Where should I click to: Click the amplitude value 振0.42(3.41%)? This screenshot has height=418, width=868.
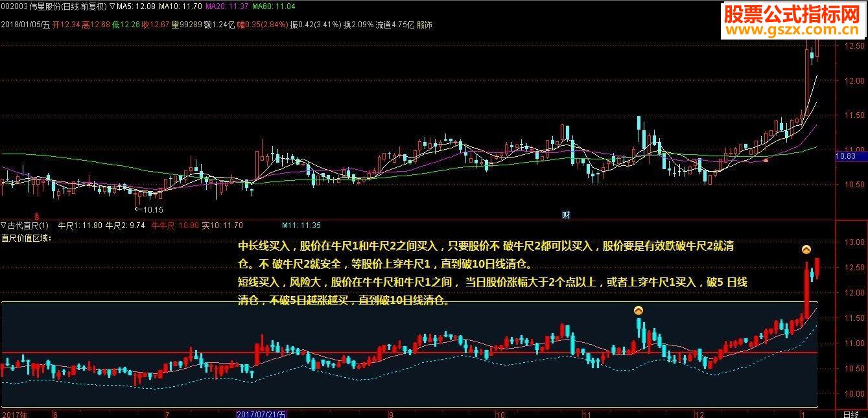pyautogui.click(x=315, y=25)
